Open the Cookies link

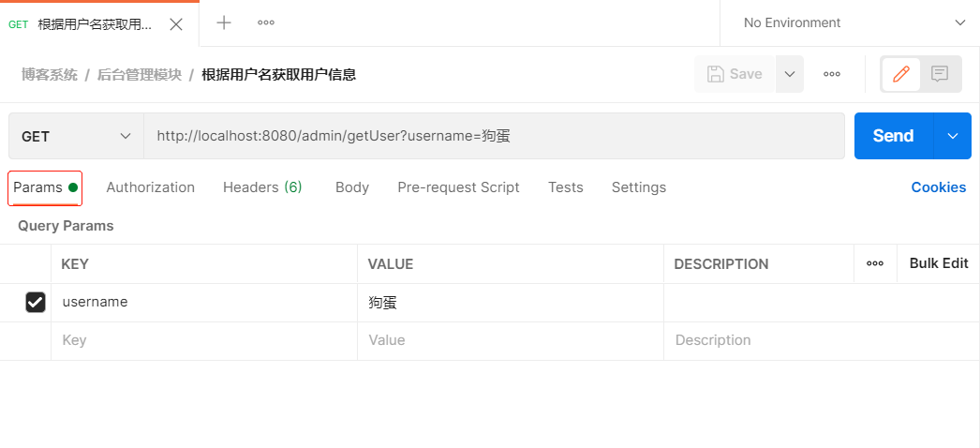[x=938, y=187]
